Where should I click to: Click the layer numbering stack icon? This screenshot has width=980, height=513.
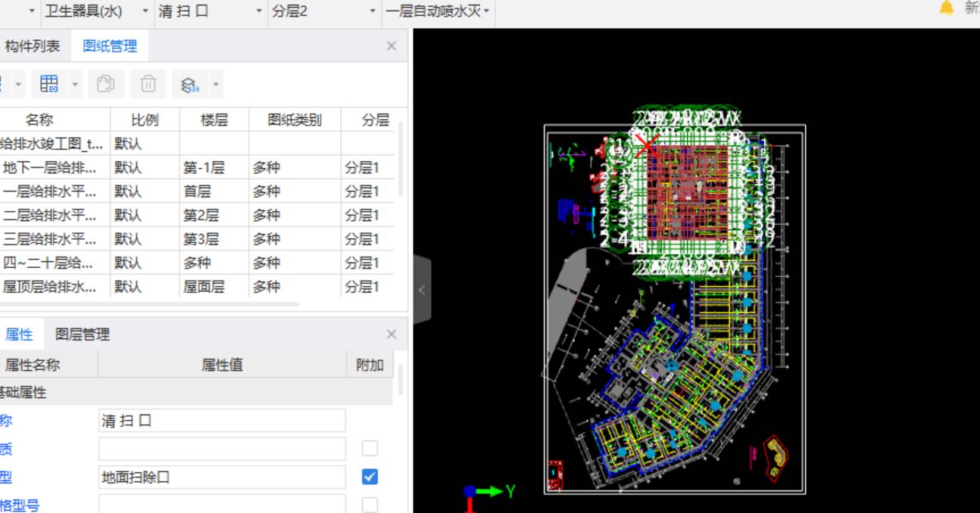pyautogui.click(x=189, y=85)
